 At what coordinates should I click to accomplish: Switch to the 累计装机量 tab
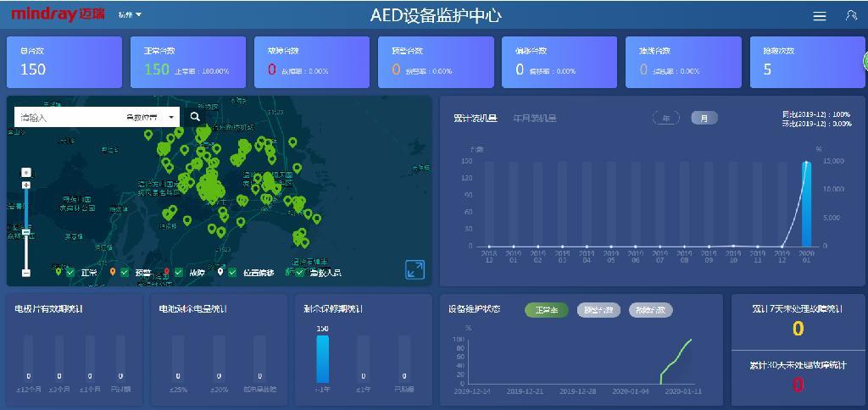(x=476, y=119)
